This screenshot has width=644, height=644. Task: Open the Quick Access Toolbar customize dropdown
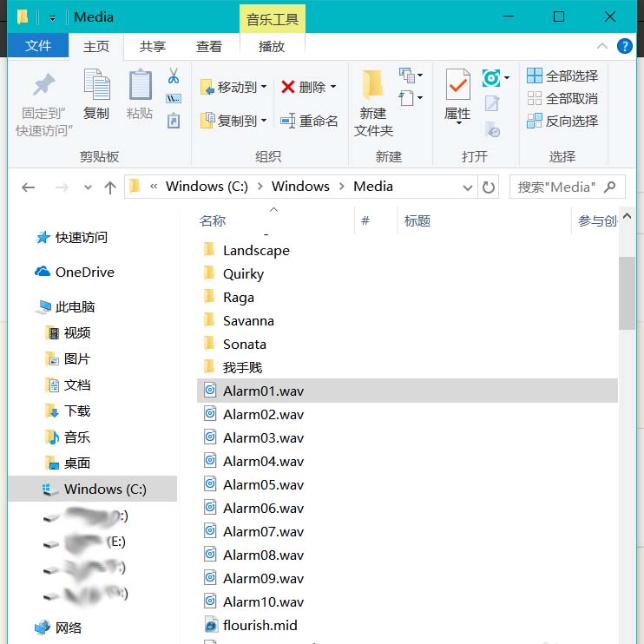[52, 18]
